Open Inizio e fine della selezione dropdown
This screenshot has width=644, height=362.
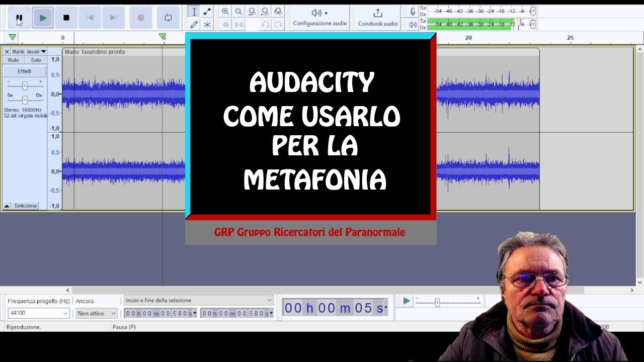(x=198, y=300)
